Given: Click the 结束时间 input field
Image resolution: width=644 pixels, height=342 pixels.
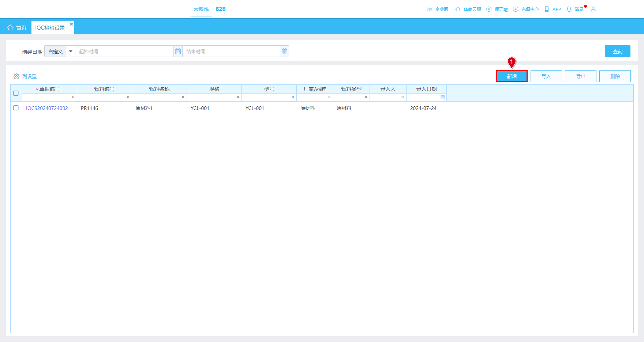Looking at the screenshot, I should [231, 52].
